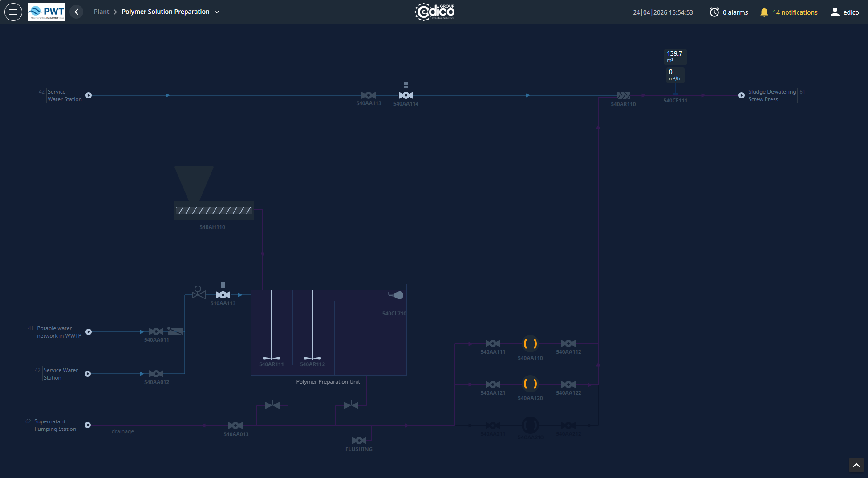The width and height of the screenshot is (868, 478).
Task: Click motorized valve 540AA114 icon
Action: tap(406, 95)
